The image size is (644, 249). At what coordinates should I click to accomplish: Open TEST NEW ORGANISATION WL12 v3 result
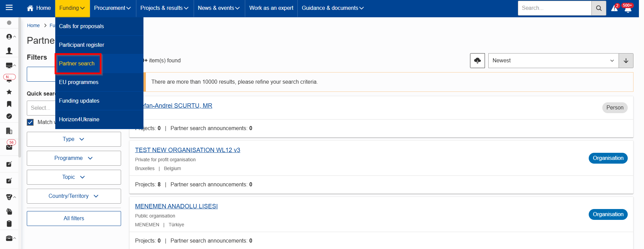pos(188,150)
